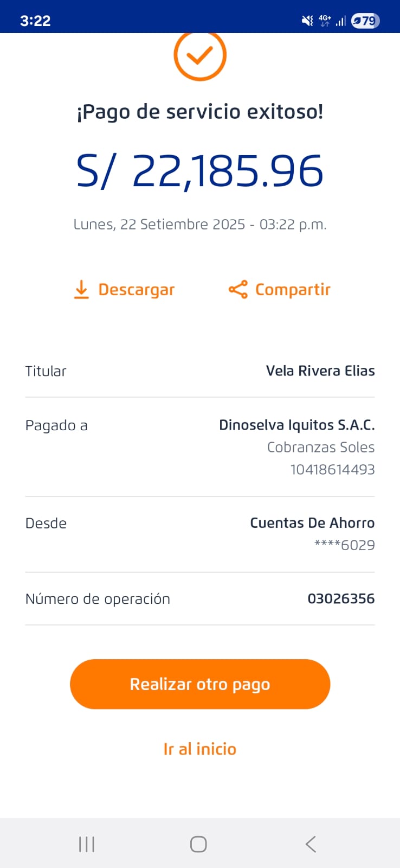Tap the share icon

pos(238,290)
